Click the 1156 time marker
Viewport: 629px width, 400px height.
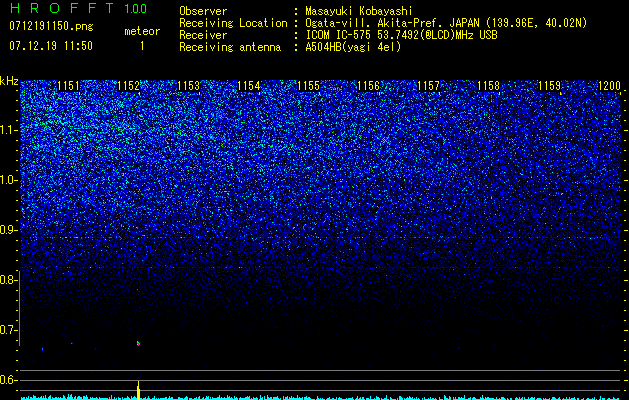369,86
